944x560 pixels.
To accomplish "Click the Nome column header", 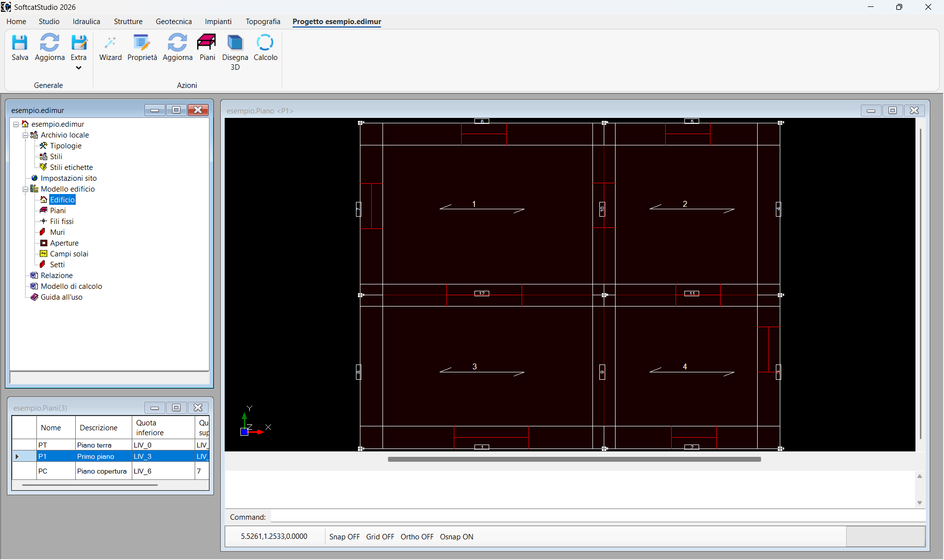I will [56, 428].
